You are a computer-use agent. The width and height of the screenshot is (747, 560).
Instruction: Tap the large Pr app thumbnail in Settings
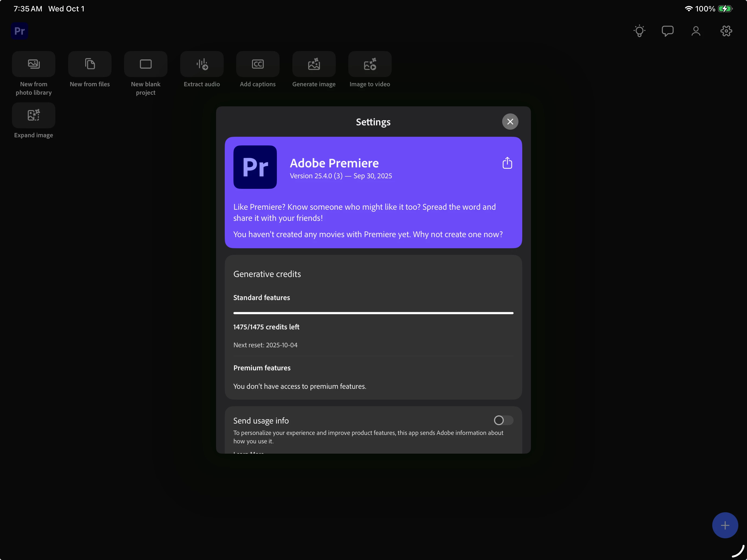[x=255, y=167]
